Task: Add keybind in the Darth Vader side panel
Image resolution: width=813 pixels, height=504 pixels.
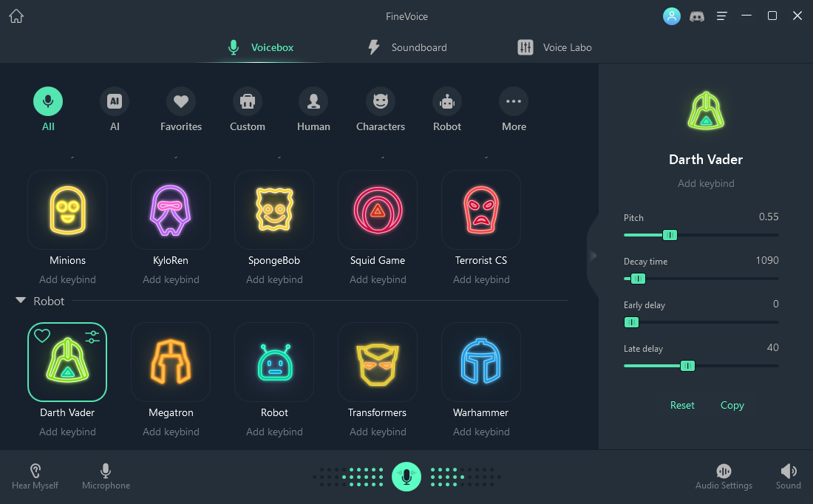Action: point(706,183)
